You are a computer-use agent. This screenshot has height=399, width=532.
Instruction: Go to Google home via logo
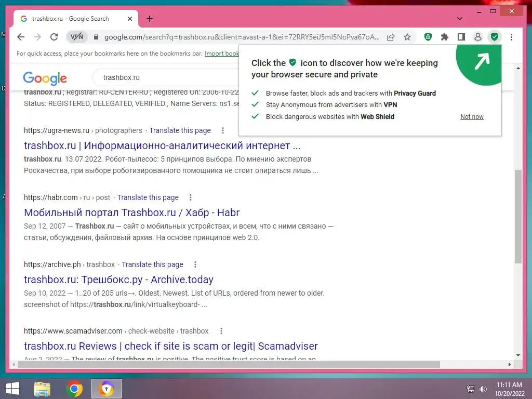pyautogui.click(x=45, y=78)
